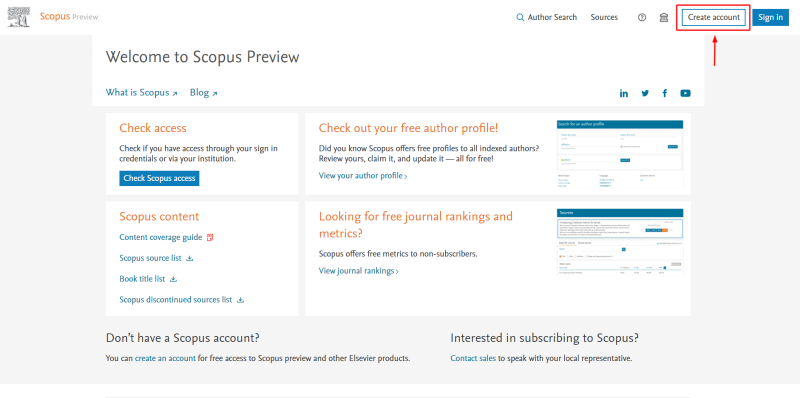
Task: Open Content coverage guide link
Action: (x=161, y=237)
